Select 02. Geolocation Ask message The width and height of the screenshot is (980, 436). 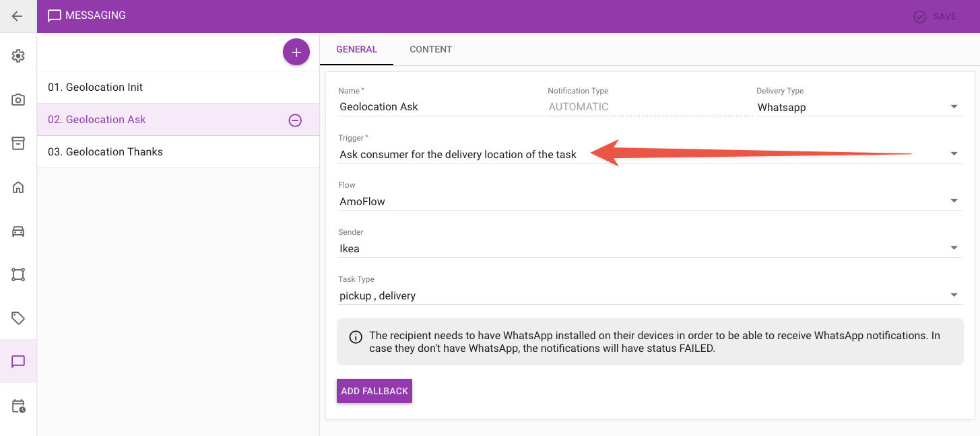coord(178,120)
